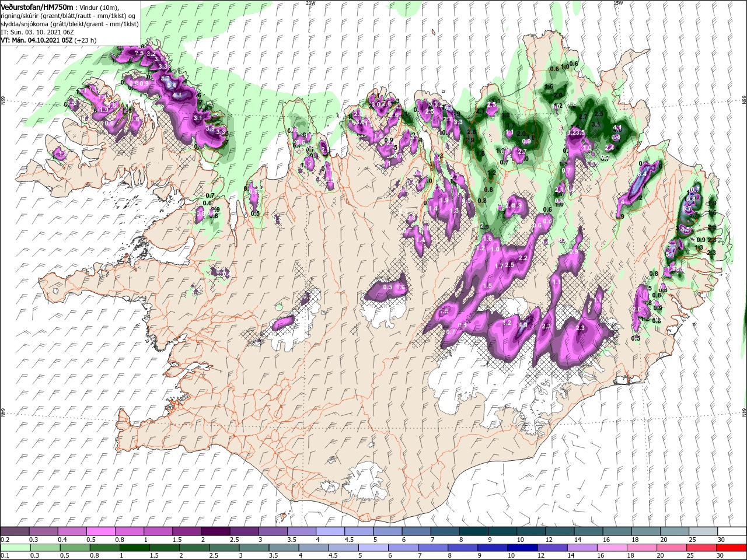Click 'slydda/snjókoma' legend description line
Viewport: 747px width, 560px height.
[x=68, y=24]
